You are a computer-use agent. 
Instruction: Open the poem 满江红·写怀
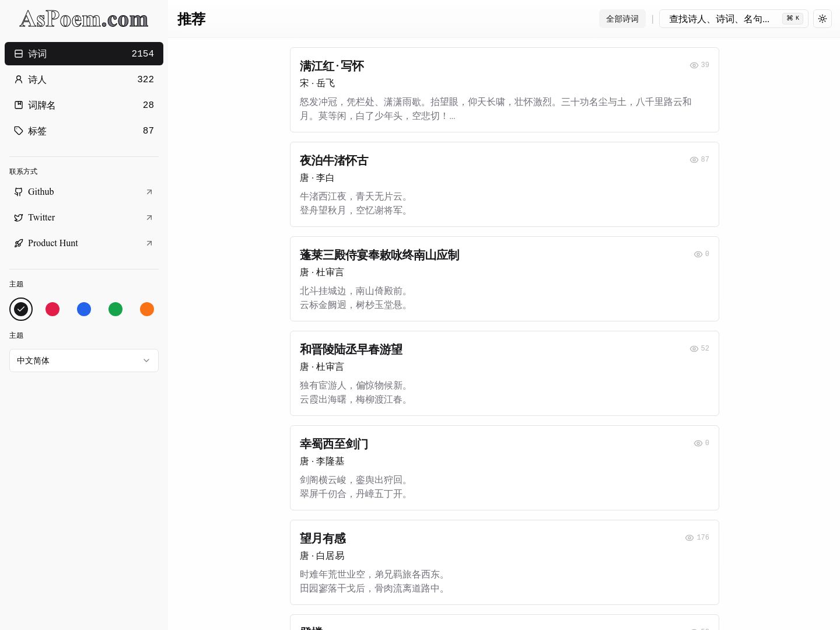(x=332, y=66)
